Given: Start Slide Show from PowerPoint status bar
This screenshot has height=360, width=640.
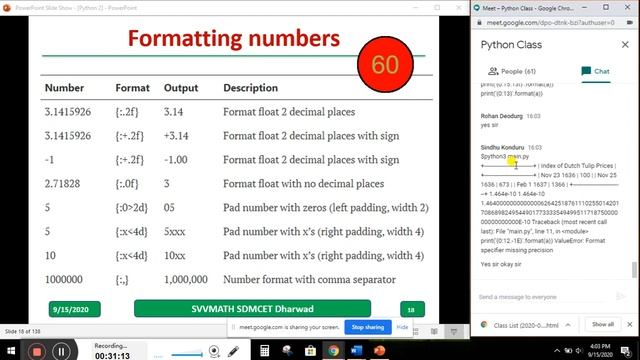Looking at the screenshot, I should (453, 331).
